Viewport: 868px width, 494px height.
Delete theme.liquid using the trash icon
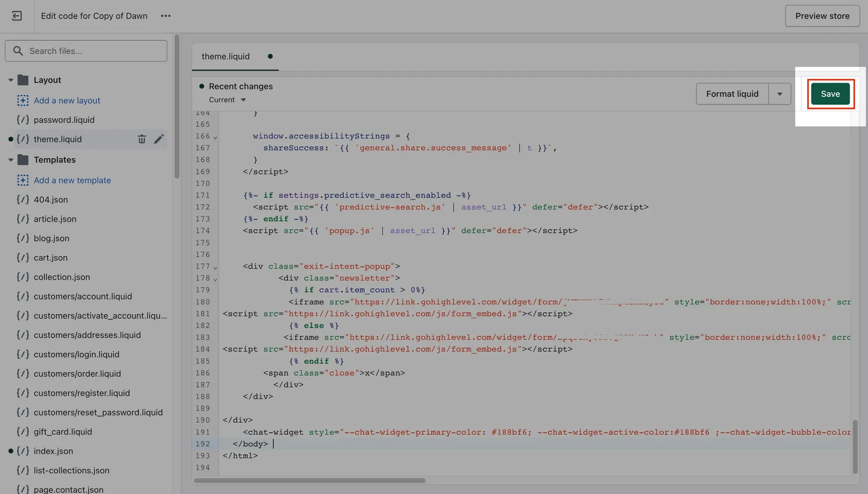tap(142, 139)
